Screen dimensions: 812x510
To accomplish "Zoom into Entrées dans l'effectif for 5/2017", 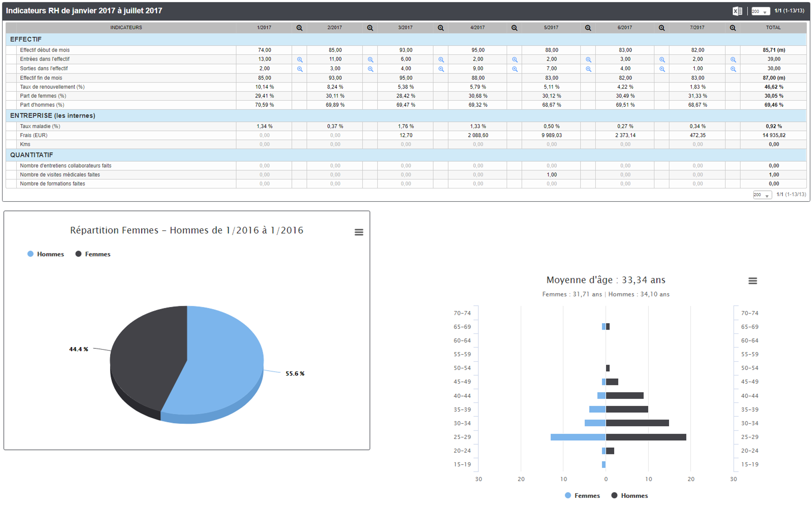I will point(588,60).
